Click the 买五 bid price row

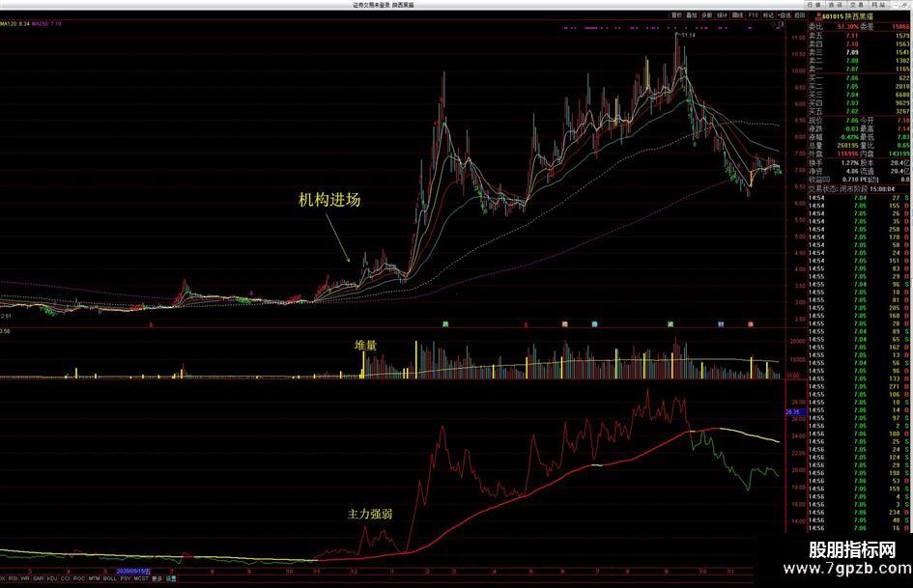pos(859,111)
